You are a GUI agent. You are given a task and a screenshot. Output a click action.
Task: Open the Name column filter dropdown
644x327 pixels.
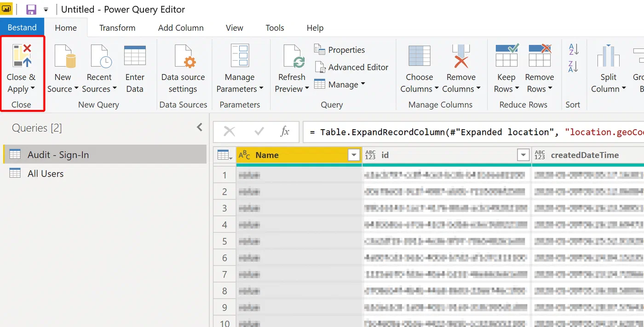354,155
